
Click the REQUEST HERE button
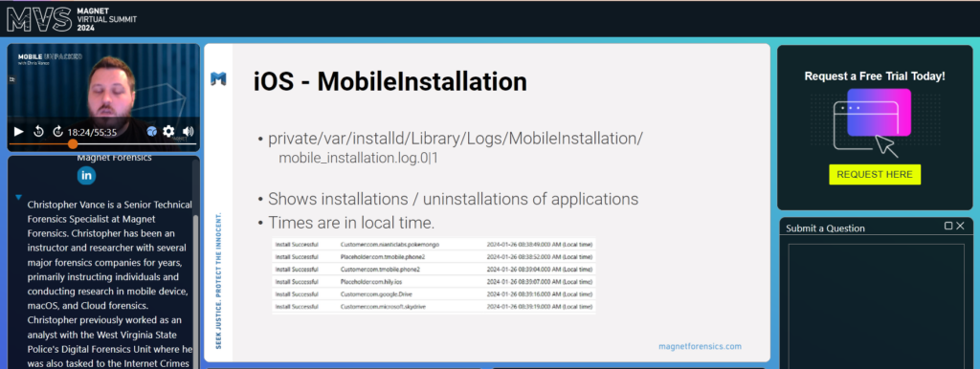pyautogui.click(x=875, y=175)
